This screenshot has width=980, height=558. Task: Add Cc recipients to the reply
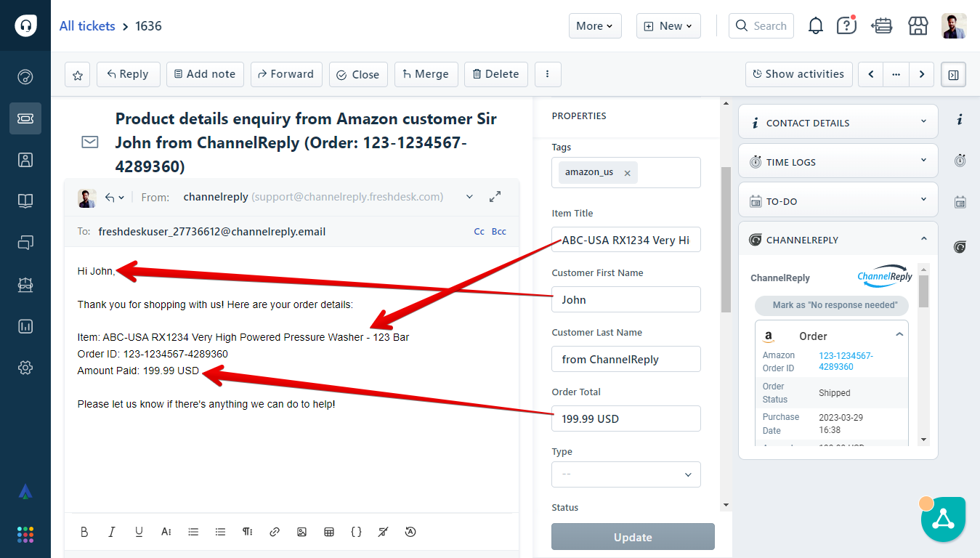click(x=479, y=232)
